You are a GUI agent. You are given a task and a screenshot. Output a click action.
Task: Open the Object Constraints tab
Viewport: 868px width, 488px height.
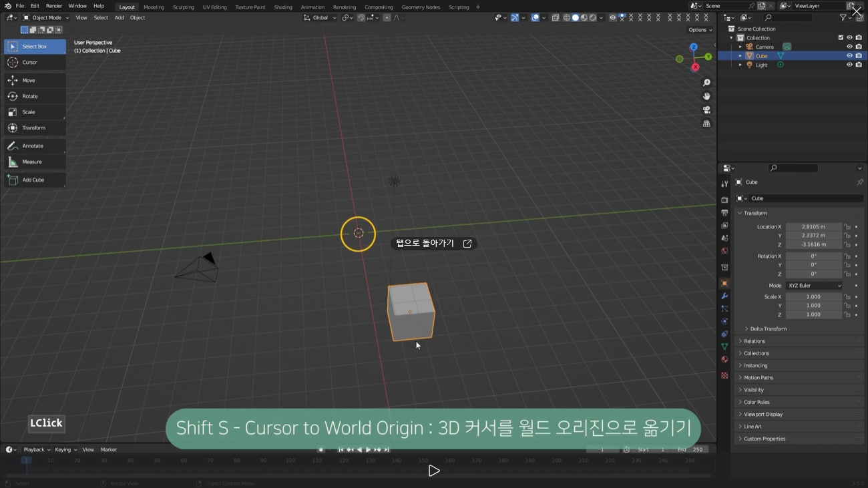click(x=724, y=334)
